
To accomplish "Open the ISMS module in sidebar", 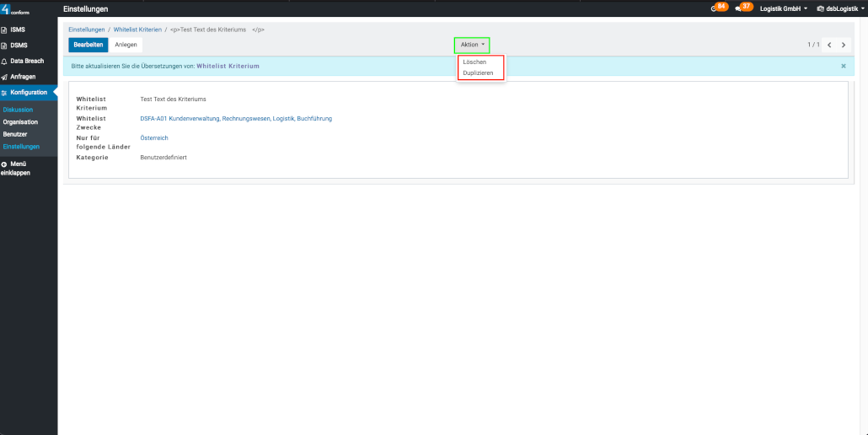I will point(17,30).
